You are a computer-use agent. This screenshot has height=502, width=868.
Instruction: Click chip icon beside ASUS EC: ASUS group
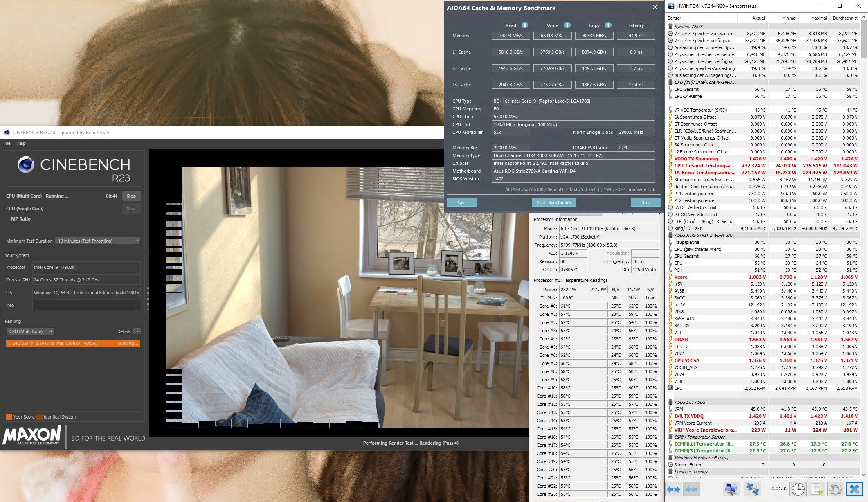(x=670, y=402)
